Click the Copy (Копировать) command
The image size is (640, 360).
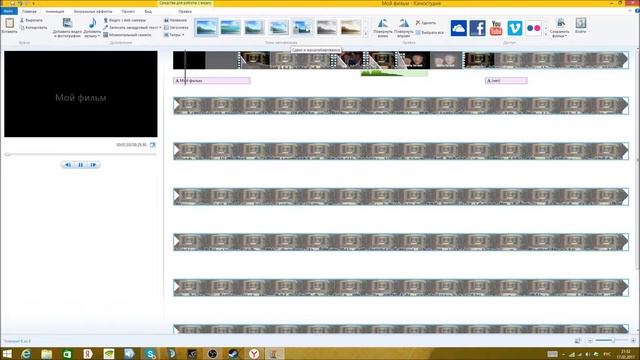[x=33, y=27]
